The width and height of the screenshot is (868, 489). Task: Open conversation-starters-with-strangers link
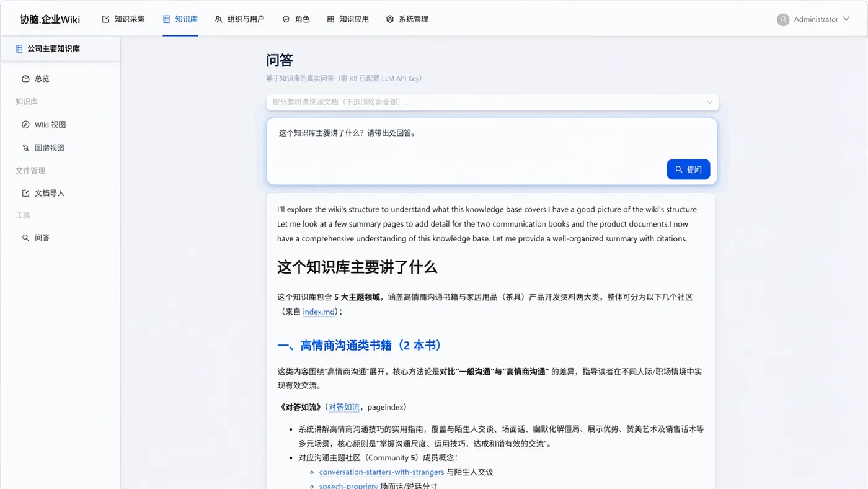(381, 472)
